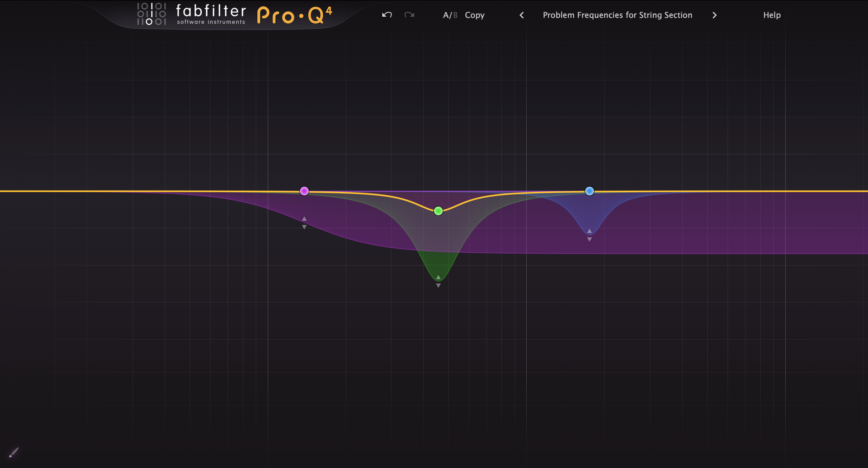This screenshot has width=868, height=468.
Task: Nudge purple band gain up with up arrow
Action: pyautogui.click(x=304, y=218)
